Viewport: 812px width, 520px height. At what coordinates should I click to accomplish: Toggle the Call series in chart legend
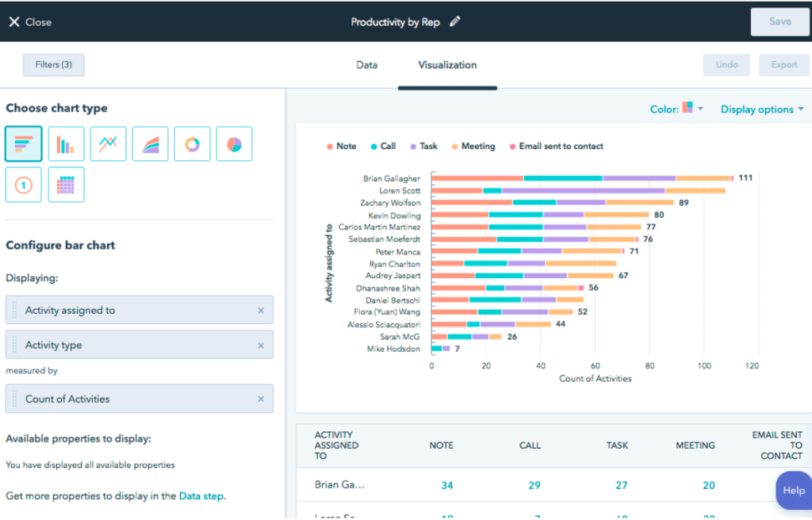pos(382,147)
